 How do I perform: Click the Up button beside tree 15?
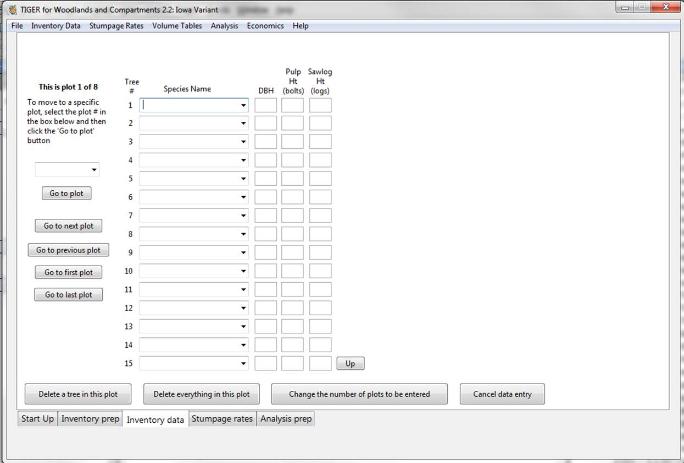349,363
